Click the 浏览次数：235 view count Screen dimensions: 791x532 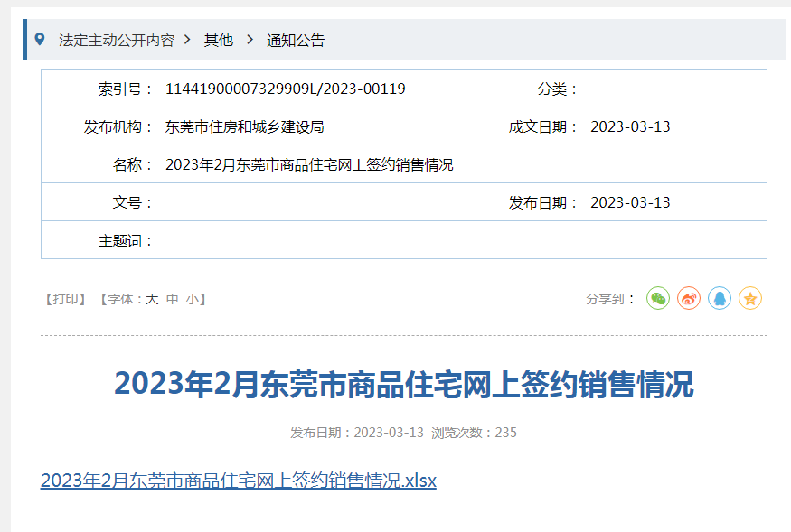pyautogui.click(x=474, y=433)
